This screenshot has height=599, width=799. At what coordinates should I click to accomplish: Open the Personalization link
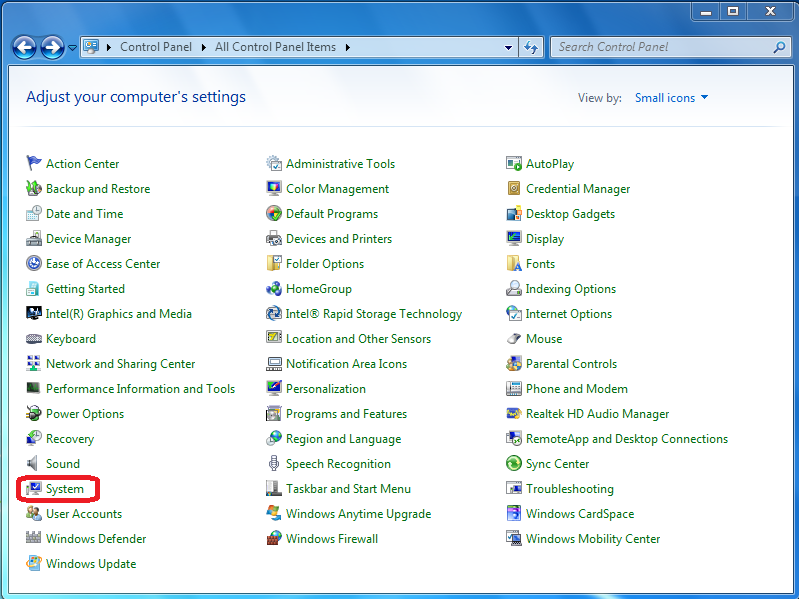[x=326, y=389]
